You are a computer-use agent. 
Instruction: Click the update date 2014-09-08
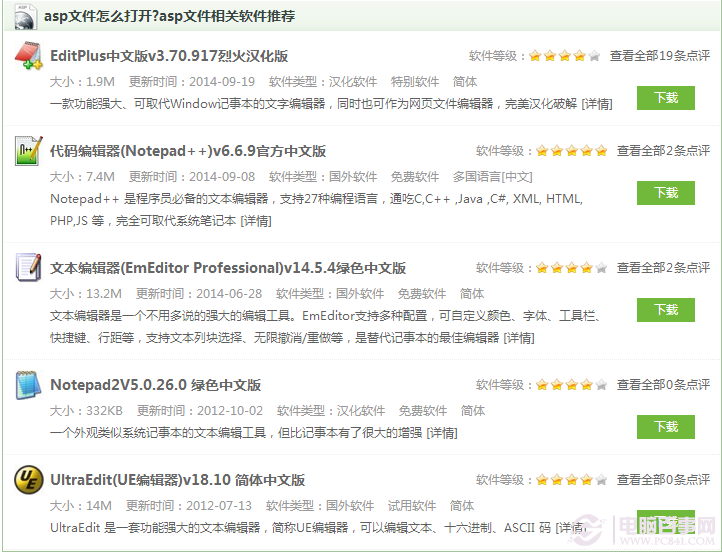[x=222, y=177]
